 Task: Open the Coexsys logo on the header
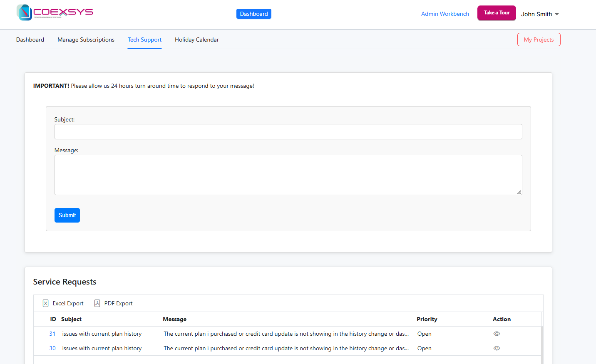click(x=55, y=12)
